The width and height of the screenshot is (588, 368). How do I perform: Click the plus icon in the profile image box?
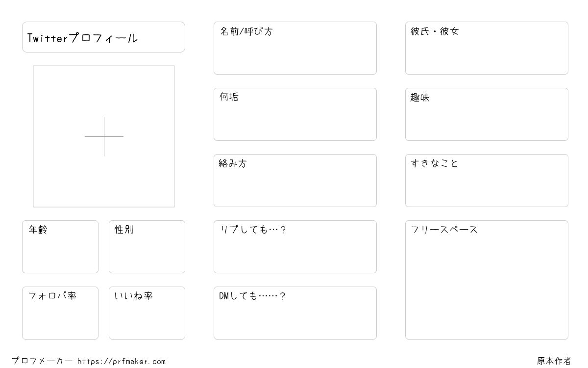tap(104, 136)
